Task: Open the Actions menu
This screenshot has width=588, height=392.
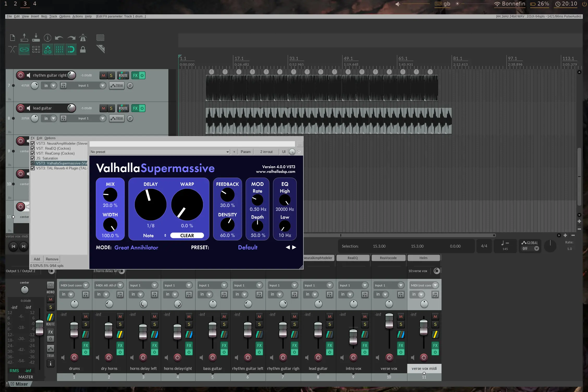Action: [77, 16]
